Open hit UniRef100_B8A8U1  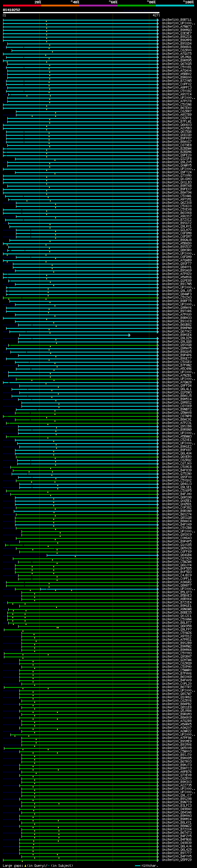pos(176,47)
